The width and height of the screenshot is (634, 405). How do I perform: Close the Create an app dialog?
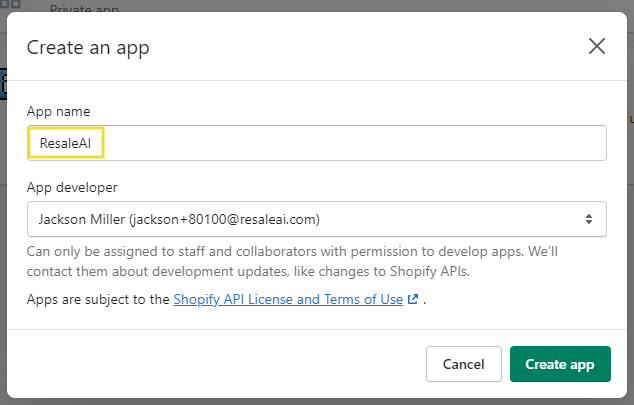point(597,46)
